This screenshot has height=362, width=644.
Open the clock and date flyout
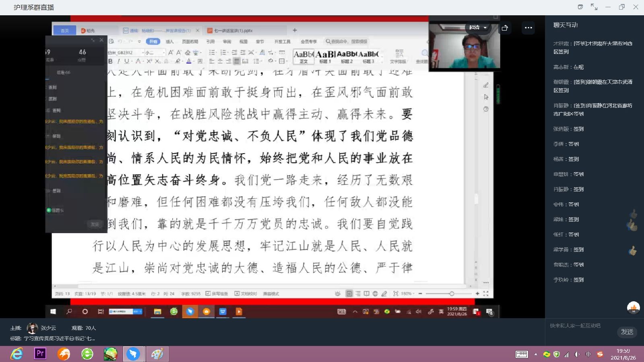point(623,354)
